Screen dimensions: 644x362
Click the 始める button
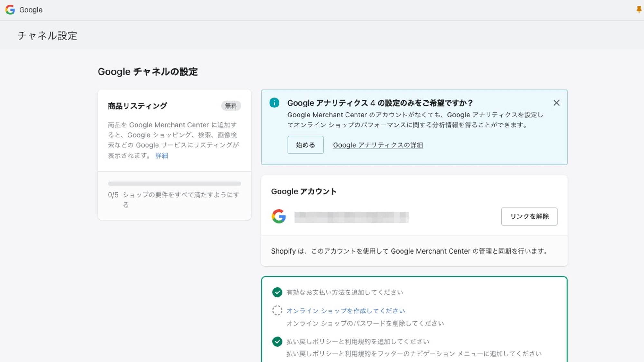click(305, 145)
